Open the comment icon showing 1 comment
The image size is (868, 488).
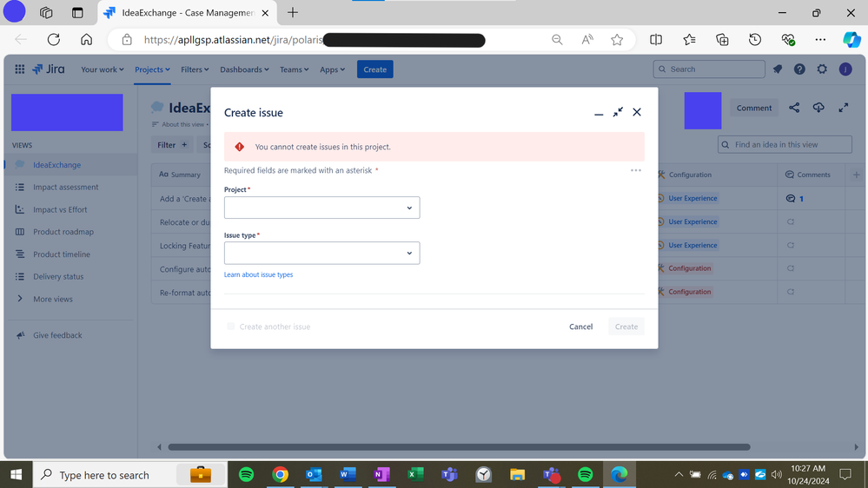[794, 199]
